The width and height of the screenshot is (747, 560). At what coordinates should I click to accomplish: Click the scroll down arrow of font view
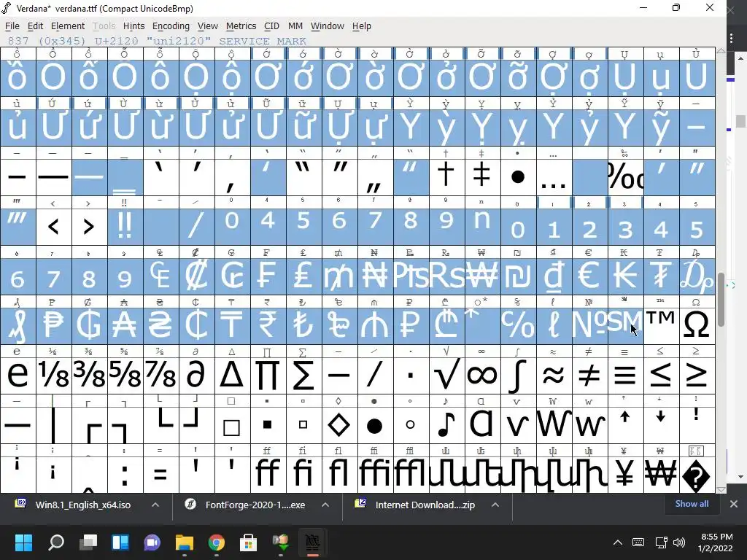point(721,489)
